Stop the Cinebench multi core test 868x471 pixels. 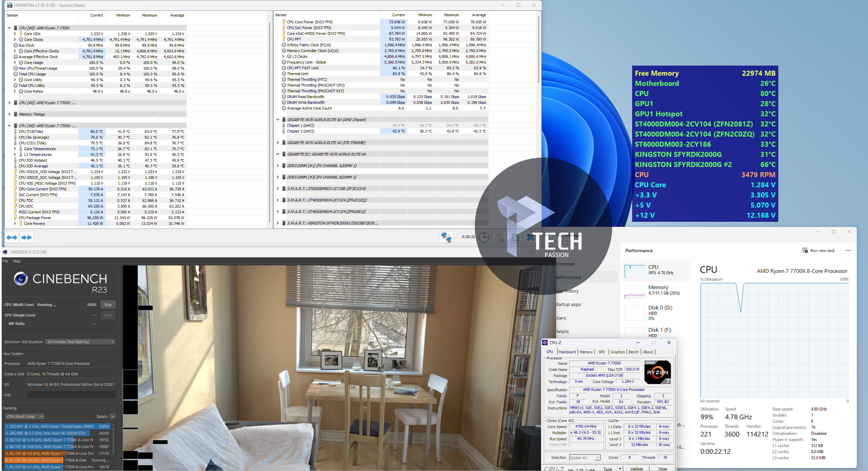108,305
